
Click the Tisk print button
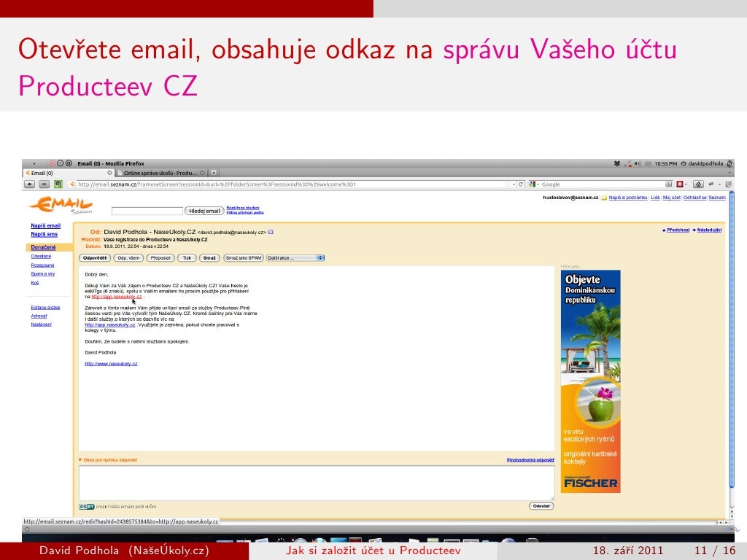coord(187,258)
